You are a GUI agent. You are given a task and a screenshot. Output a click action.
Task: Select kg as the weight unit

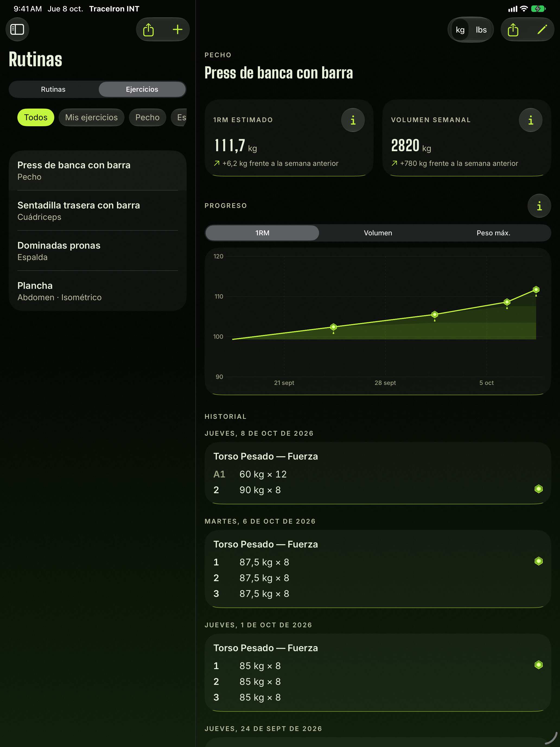[x=460, y=30]
